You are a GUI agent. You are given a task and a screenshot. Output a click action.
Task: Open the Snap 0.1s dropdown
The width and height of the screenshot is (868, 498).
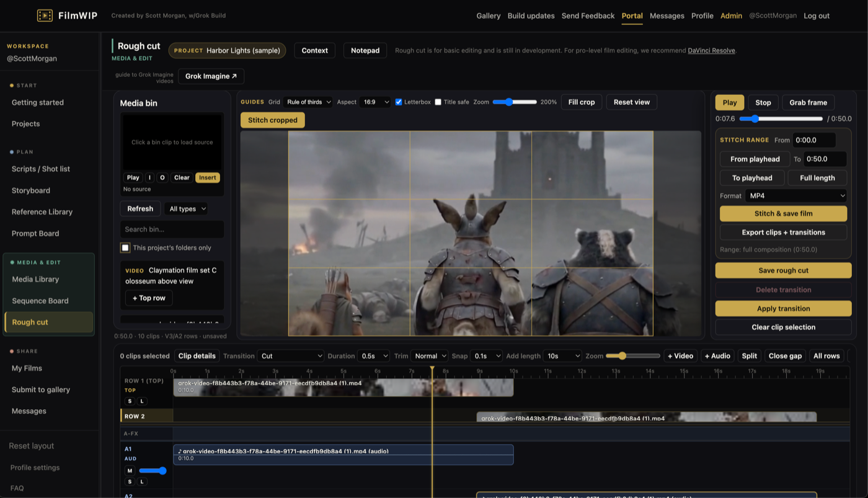point(485,356)
